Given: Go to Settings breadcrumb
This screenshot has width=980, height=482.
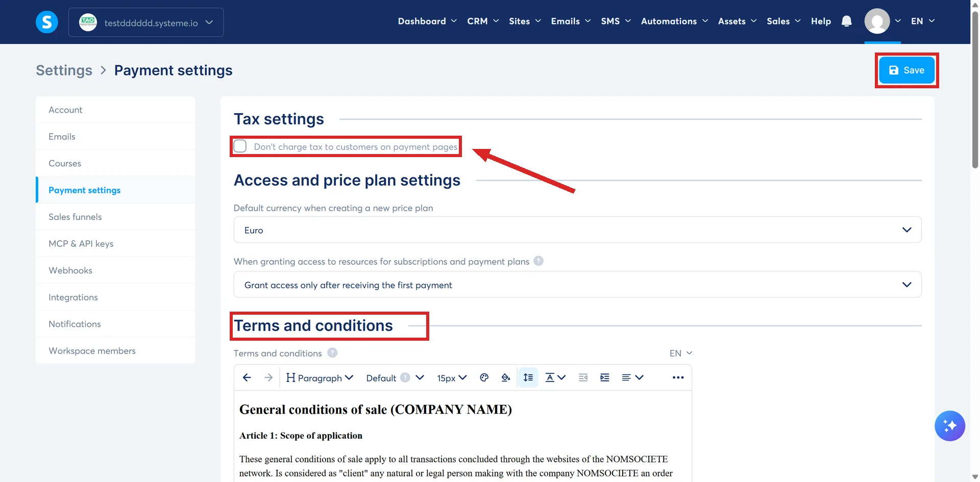Looking at the screenshot, I should point(64,70).
